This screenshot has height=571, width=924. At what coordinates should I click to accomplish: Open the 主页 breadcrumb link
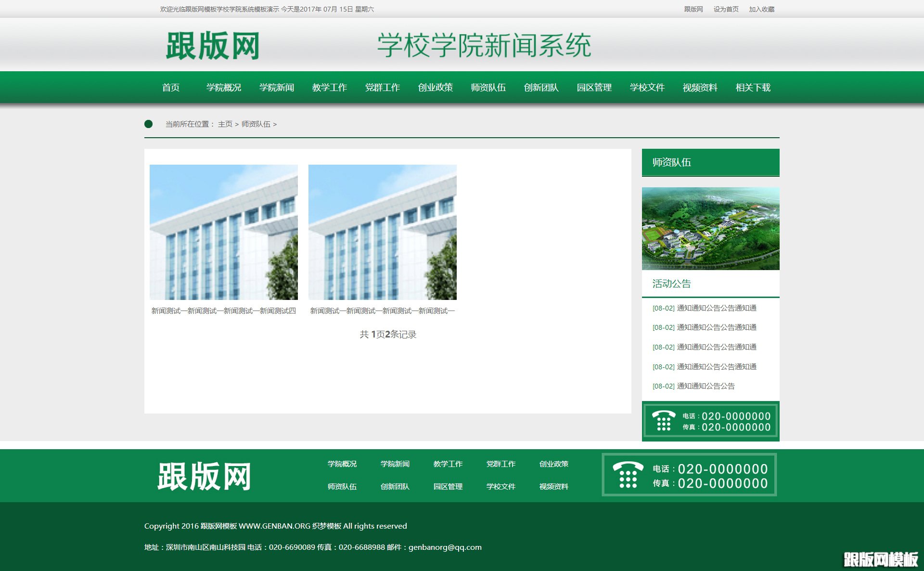coord(225,124)
